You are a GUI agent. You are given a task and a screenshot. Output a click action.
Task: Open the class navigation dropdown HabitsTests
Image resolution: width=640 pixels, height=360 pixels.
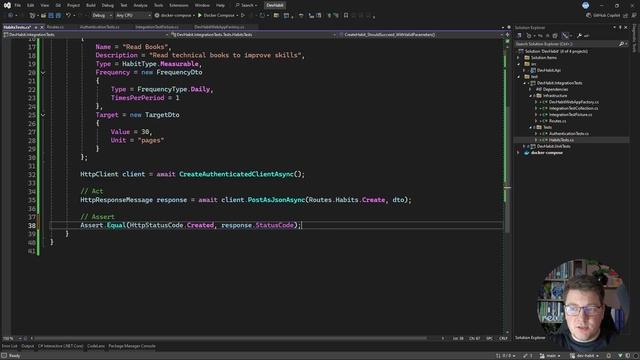click(x=254, y=35)
